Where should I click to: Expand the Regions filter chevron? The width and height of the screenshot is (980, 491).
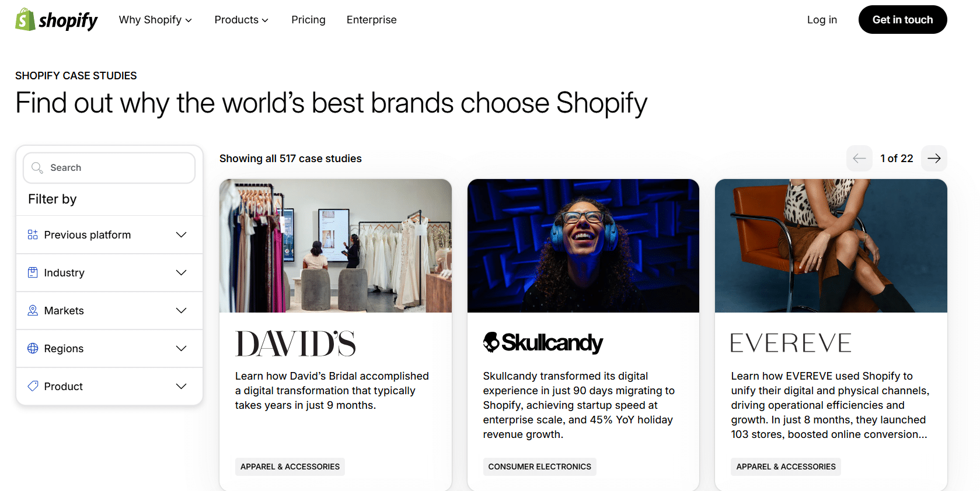[x=182, y=348]
